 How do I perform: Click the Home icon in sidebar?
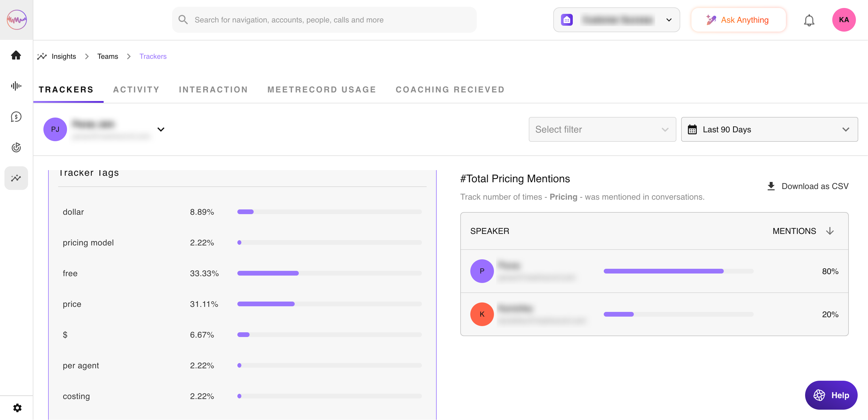click(16, 55)
